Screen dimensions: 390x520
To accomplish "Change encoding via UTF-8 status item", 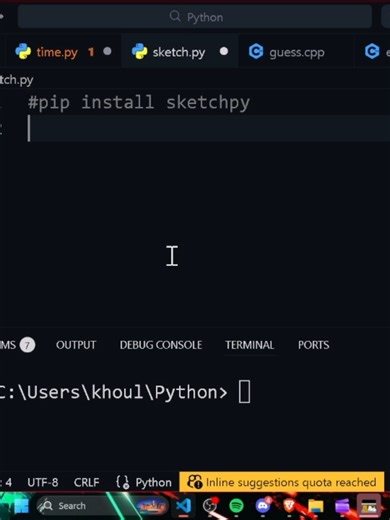I will click(43, 482).
